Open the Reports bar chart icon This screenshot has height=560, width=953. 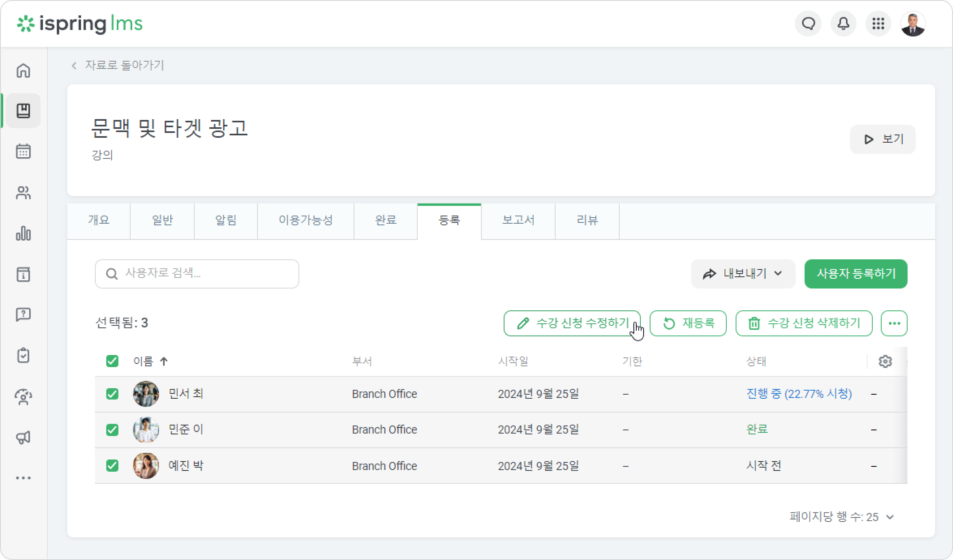pyautogui.click(x=24, y=233)
